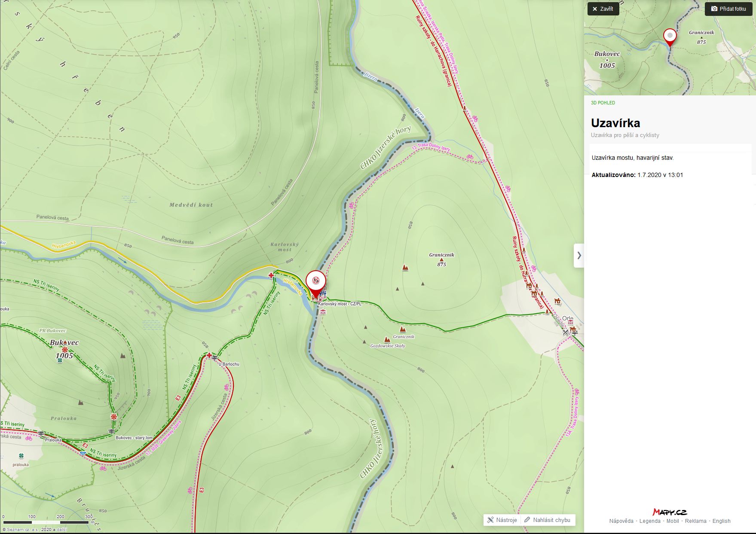The image size is (756, 534).
Task: Click the Bukovec - starý lom label
Action: (x=134, y=438)
